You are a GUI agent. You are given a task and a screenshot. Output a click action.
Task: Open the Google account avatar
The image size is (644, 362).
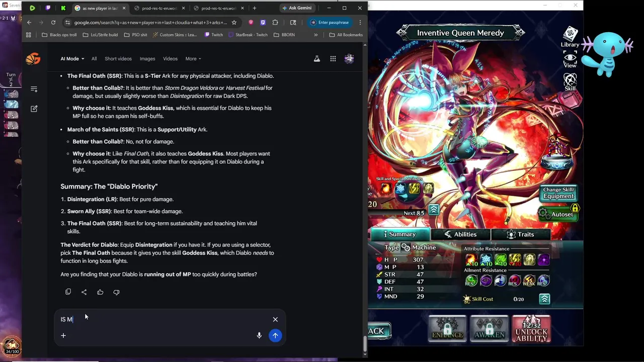(349, 59)
